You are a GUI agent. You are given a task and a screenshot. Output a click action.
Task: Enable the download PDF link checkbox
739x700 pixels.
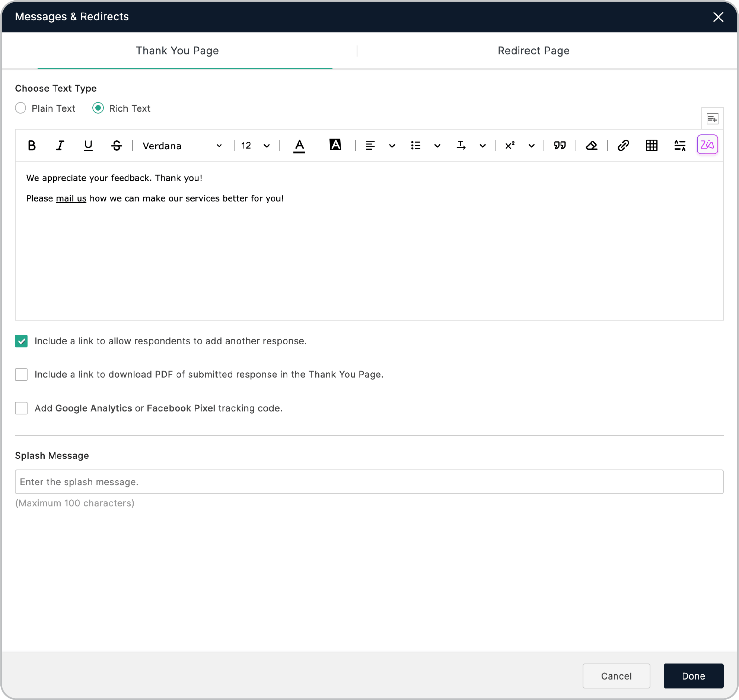pos(21,374)
